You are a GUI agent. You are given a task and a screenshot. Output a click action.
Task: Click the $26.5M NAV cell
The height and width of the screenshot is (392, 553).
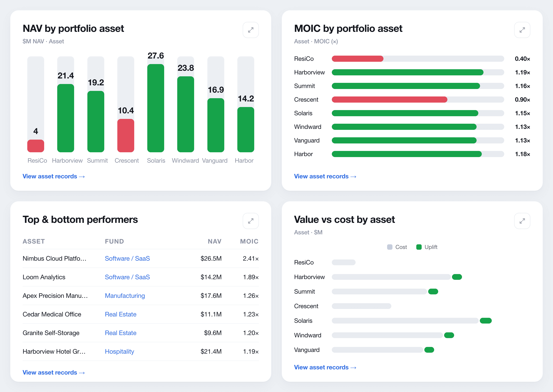pos(211,259)
